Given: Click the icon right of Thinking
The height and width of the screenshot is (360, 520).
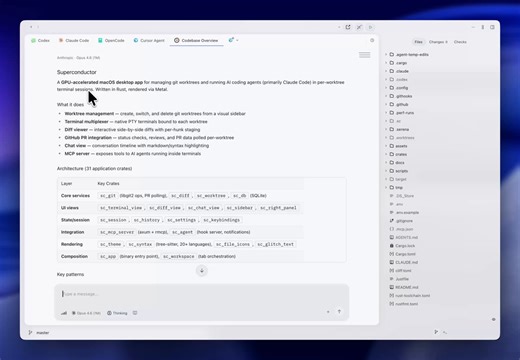Looking at the screenshot, I should [135, 313].
